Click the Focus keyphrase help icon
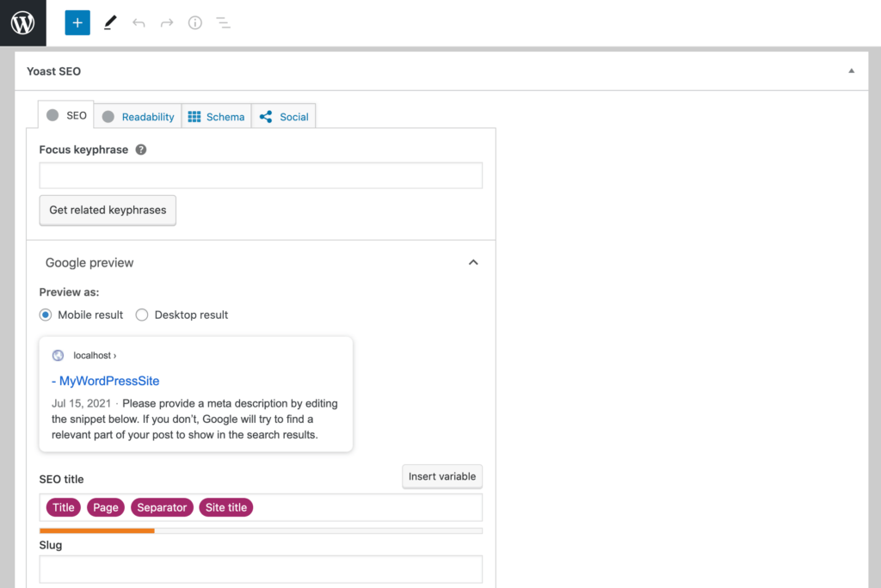This screenshot has height=588, width=881. click(x=141, y=150)
